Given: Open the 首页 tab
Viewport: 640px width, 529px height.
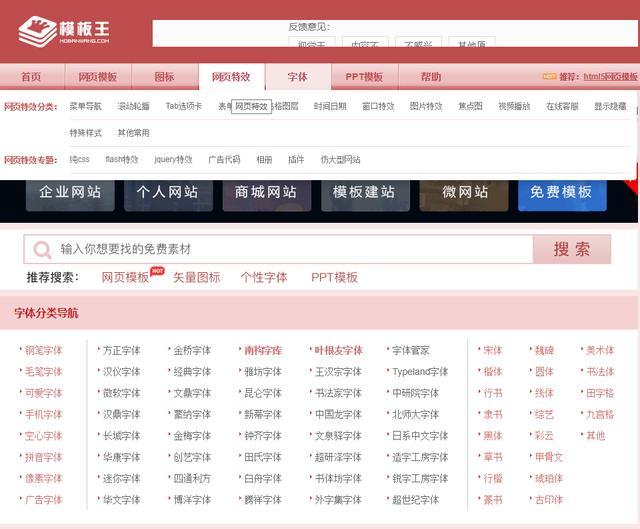Looking at the screenshot, I should coord(31,77).
